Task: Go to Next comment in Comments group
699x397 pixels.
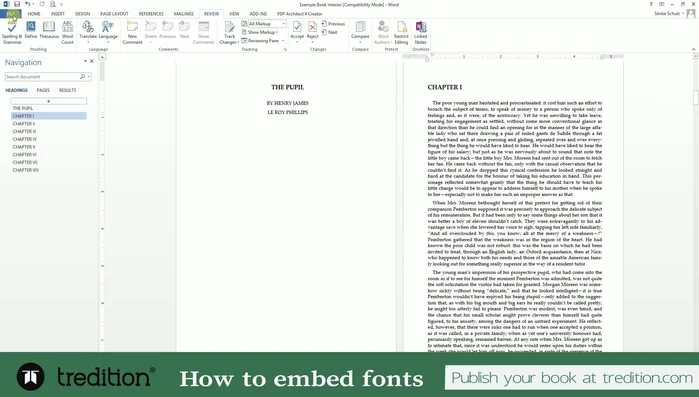Action: click(x=185, y=30)
